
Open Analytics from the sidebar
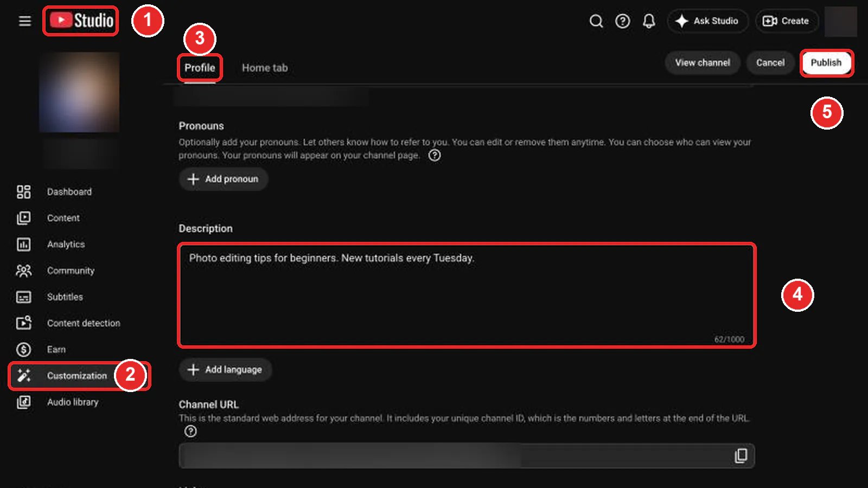click(x=66, y=245)
